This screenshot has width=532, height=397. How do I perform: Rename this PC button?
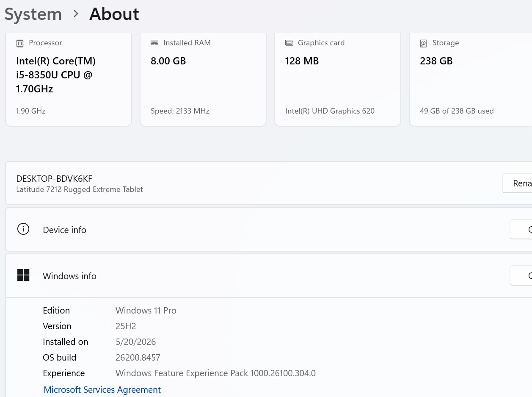[517, 183]
